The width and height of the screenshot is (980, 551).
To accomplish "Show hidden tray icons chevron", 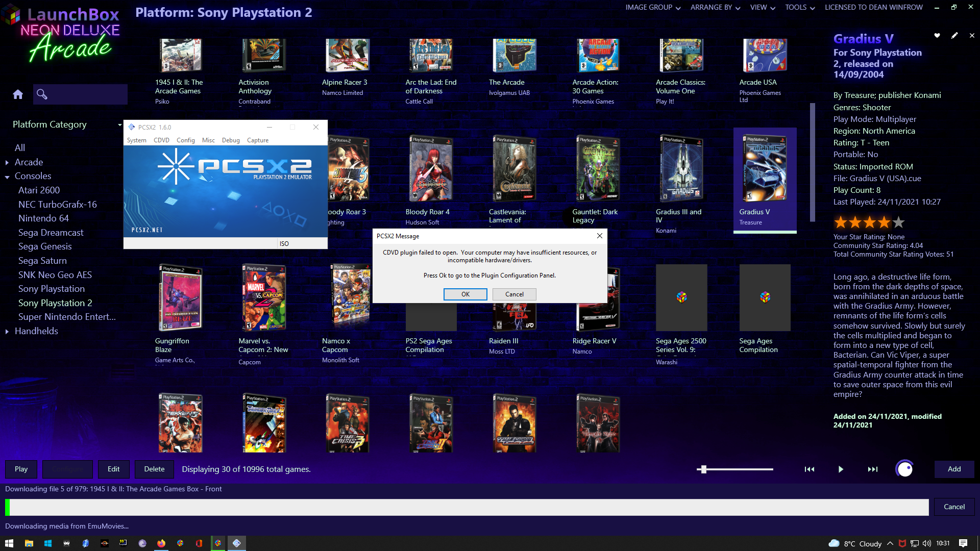I will pos(890,543).
